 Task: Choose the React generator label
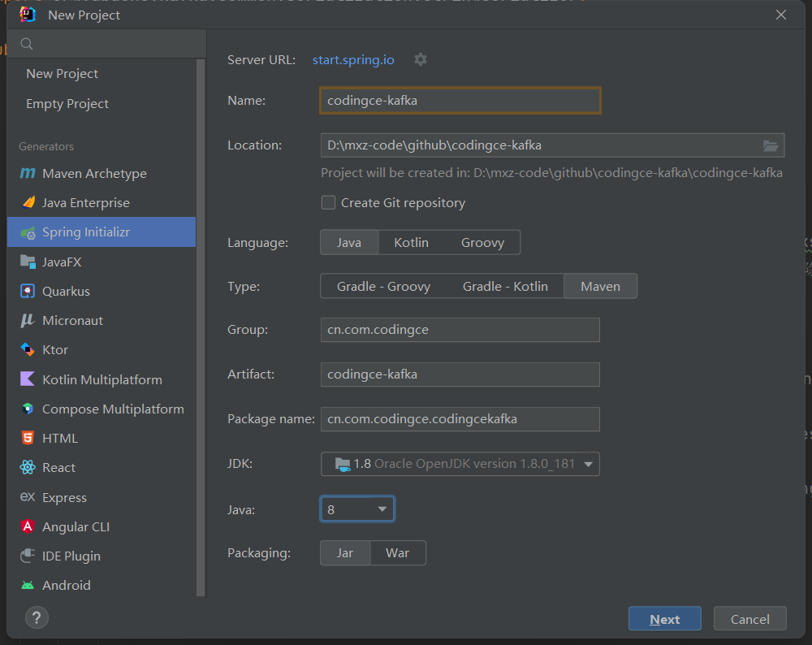point(58,468)
